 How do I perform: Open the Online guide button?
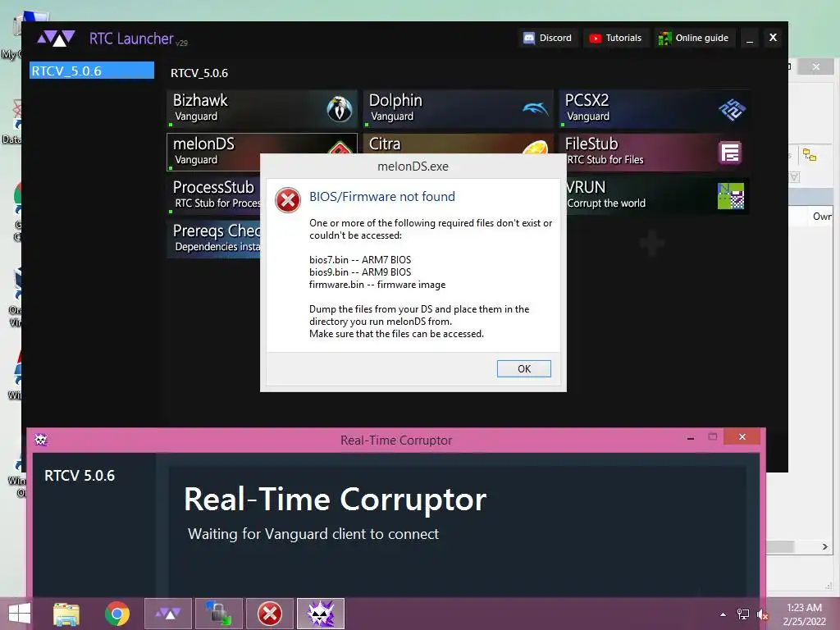pyautogui.click(x=694, y=38)
